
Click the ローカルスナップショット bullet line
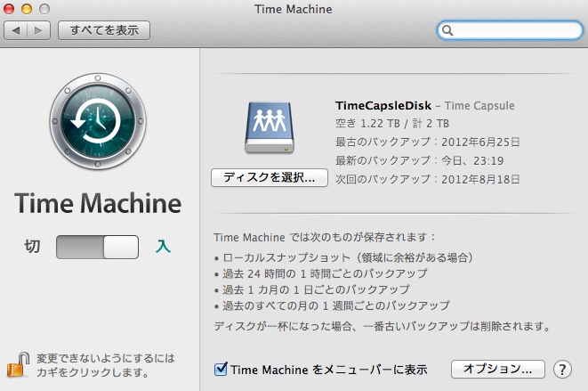(344, 257)
